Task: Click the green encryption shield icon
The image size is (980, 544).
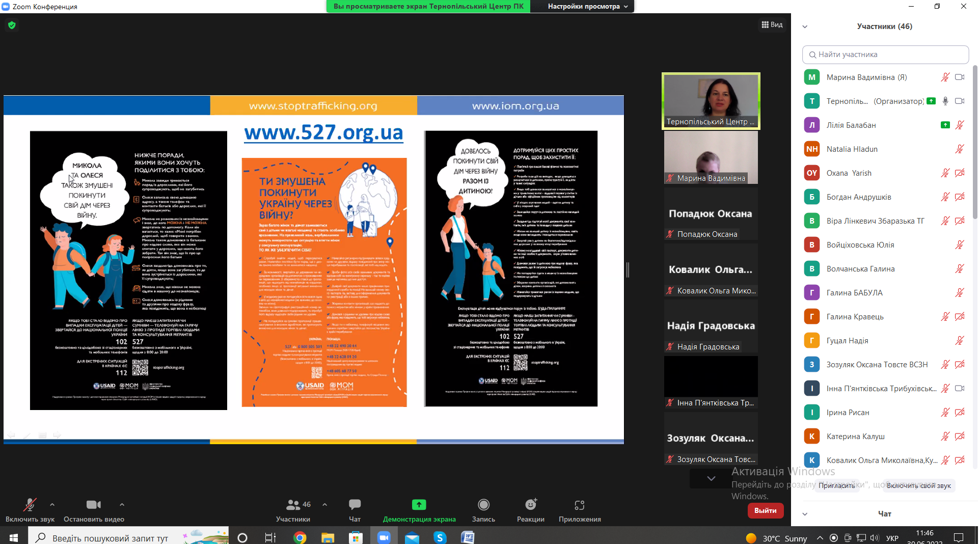Action: click(12, 25)
